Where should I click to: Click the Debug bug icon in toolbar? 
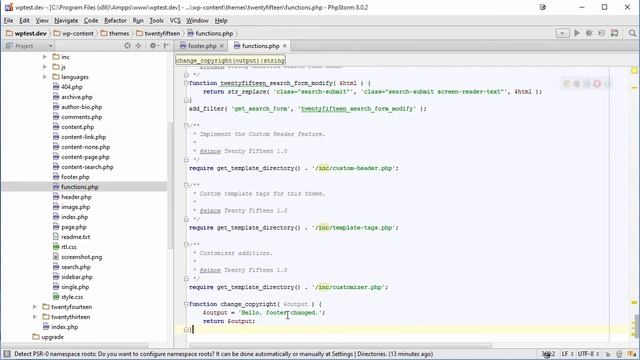click(x=589, y=33)
